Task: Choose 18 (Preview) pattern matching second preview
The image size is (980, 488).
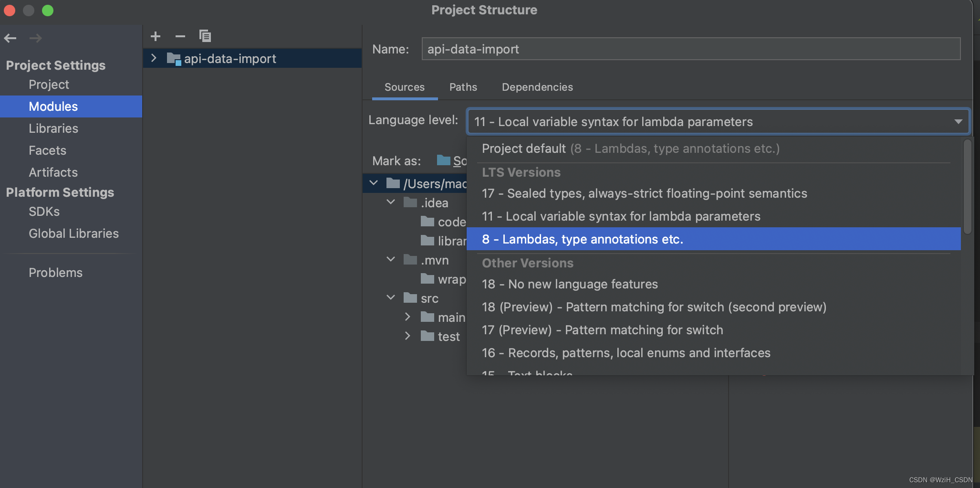Action: [714, 307]
